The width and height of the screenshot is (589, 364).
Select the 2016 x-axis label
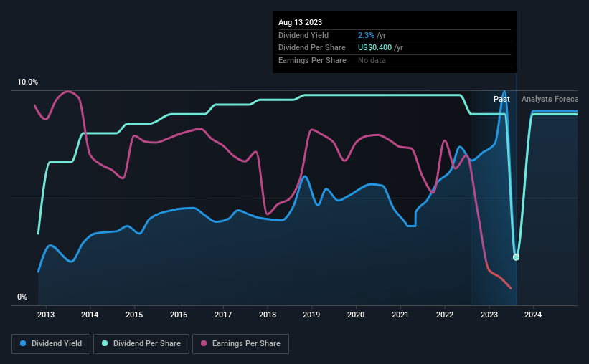179,315
